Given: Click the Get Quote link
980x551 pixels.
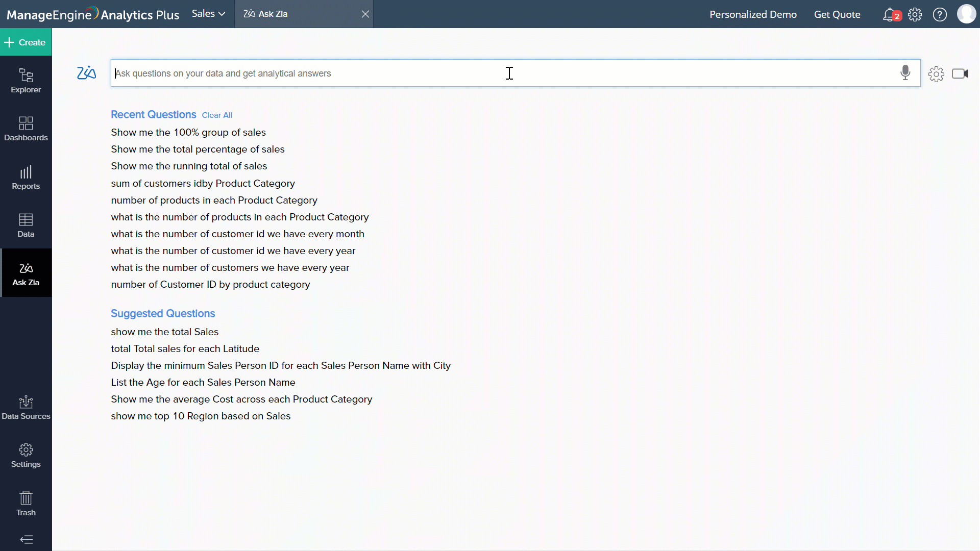Looking at the screenshot, I should [x=837, y=14].
